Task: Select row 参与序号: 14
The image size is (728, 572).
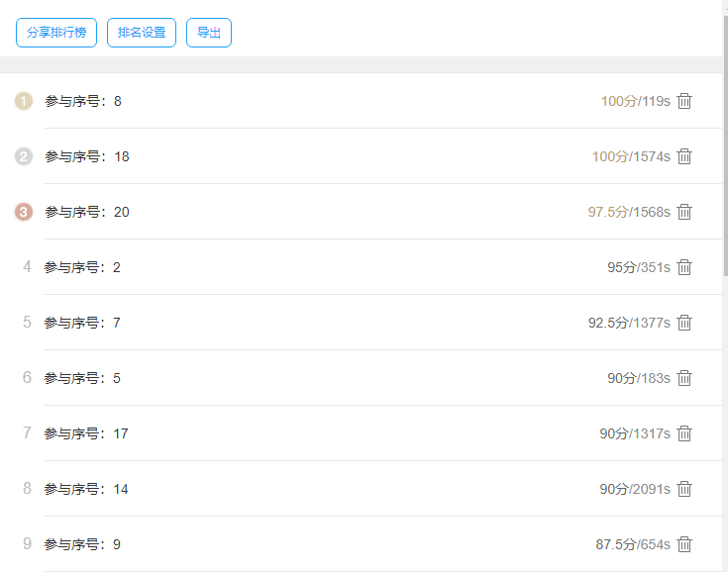Action: click(x=362, y=489)
